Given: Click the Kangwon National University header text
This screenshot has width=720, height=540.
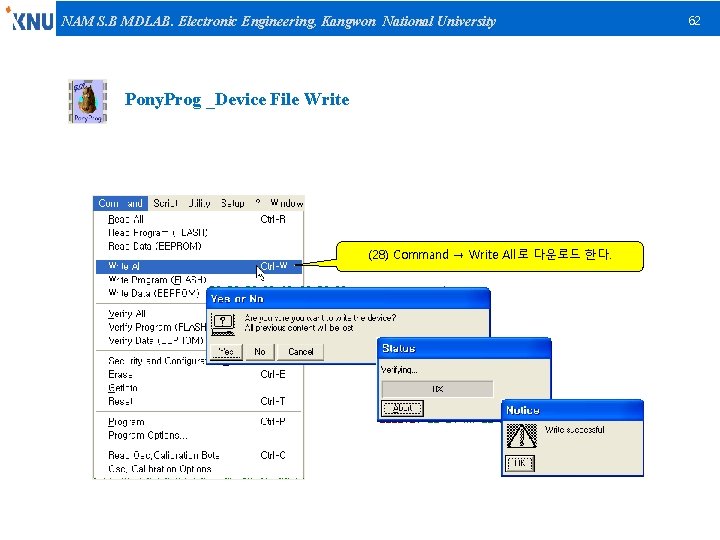Looking at the screenshot, I should (x=408, y=21).
